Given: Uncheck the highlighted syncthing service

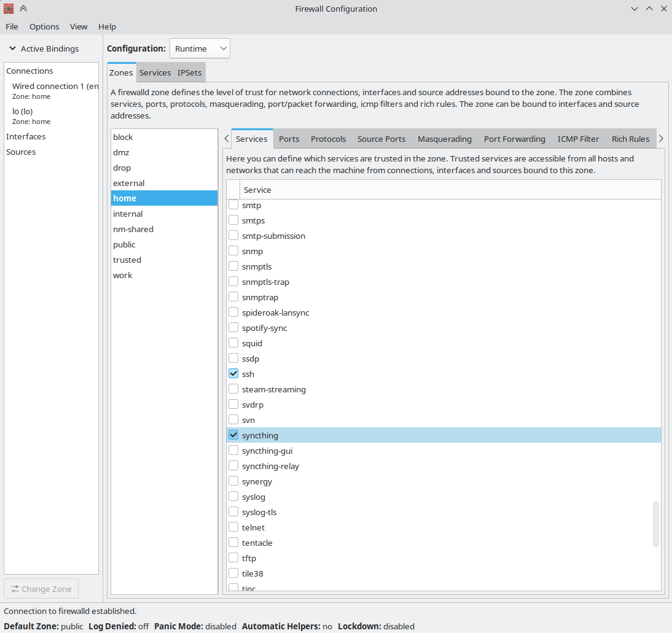Looking at the screenshot, I should pyautogui.click(x=233, y=435).
